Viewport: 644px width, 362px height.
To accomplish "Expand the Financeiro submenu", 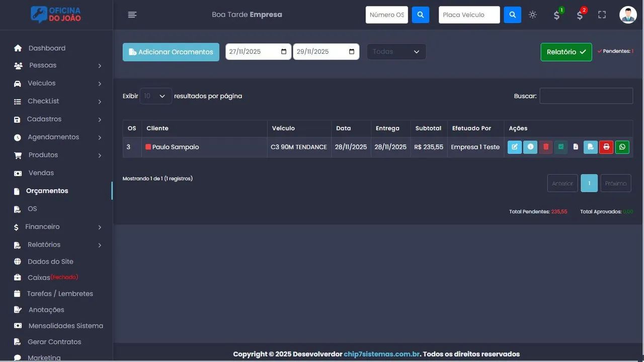I will pyautogui.click(x=100, y=228).
